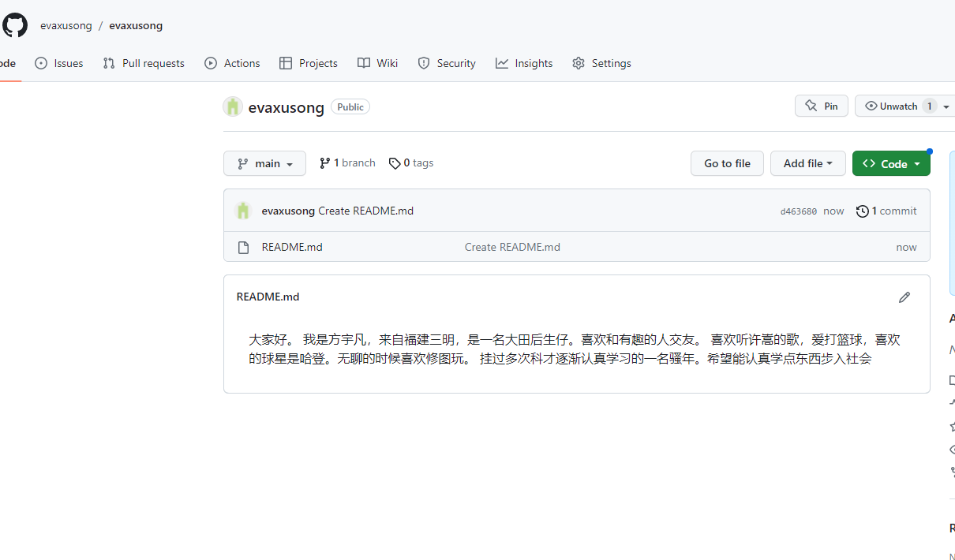This screenshot has width=955, height=560.
Task: Click the repository owner avatar beside the title
Action: click(232, 106)
